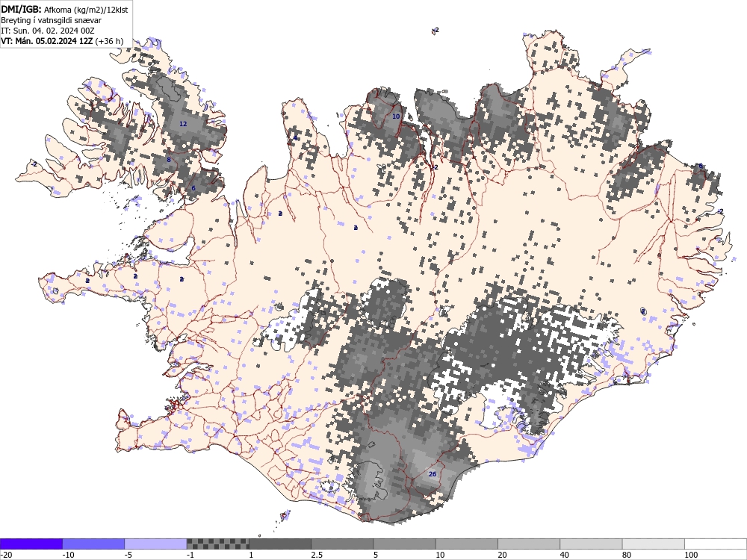The image size is (747, 560).
Task: Select the checkered -1 to 1 legend swatch
Action: (x=217, y=544)
